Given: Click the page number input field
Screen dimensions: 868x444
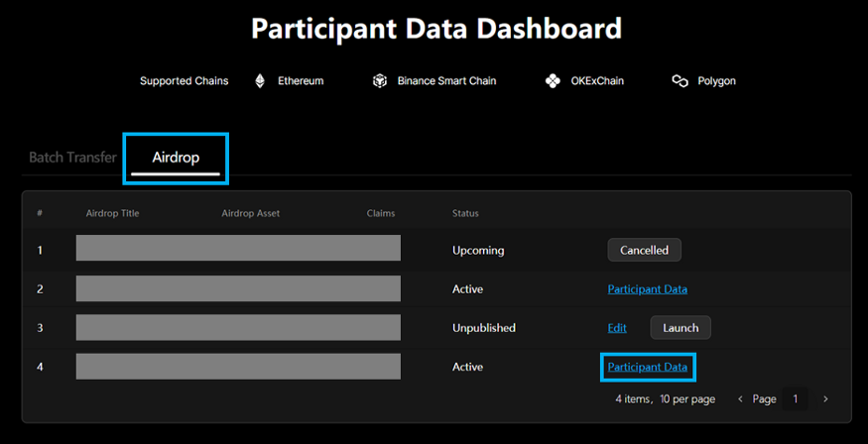Looking at the screenshot, I should [795, 399].
